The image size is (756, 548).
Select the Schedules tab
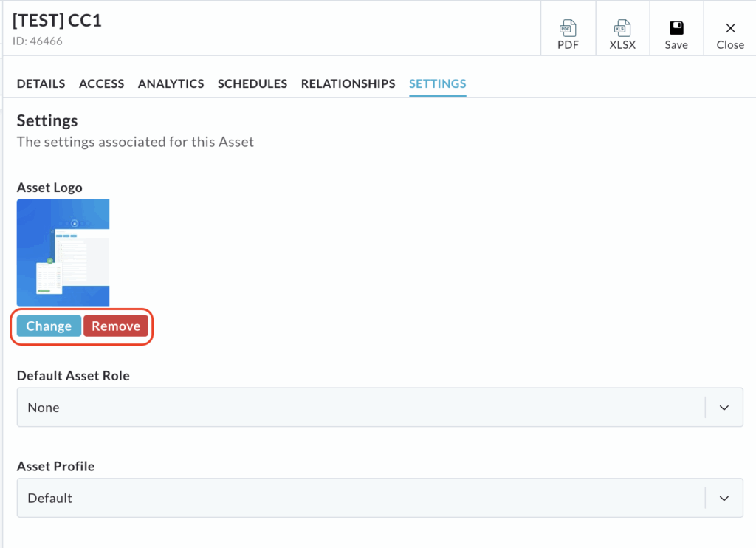click(x=252, y=83)
